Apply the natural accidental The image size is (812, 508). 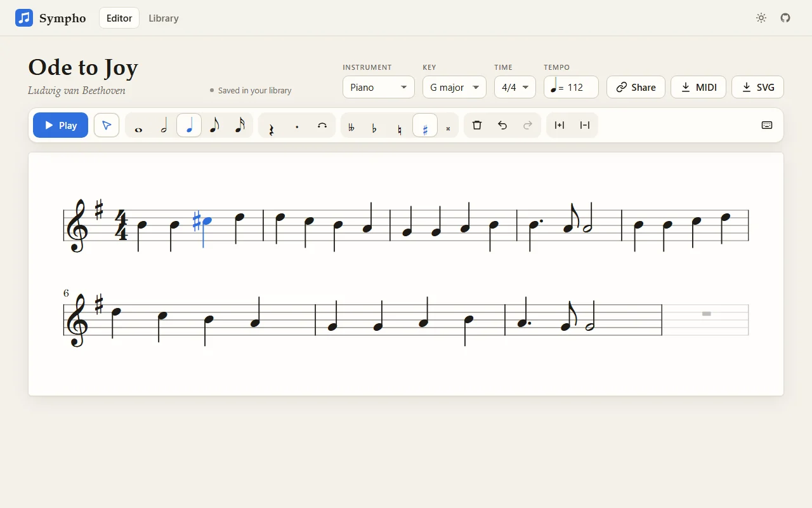point(400,126)
